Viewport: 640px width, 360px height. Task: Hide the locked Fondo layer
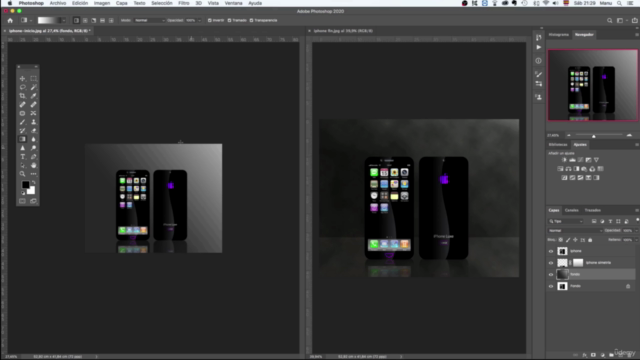(551, 287)
